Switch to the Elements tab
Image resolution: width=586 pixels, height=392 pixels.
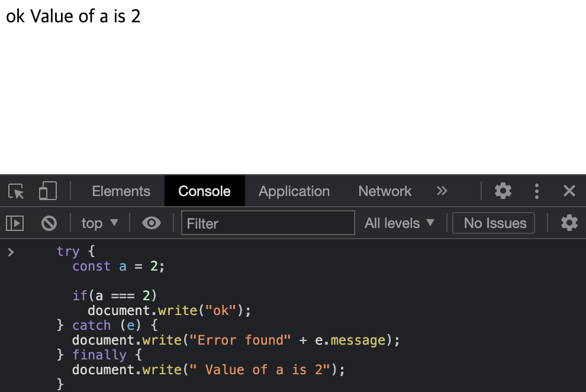coord(121,191)
